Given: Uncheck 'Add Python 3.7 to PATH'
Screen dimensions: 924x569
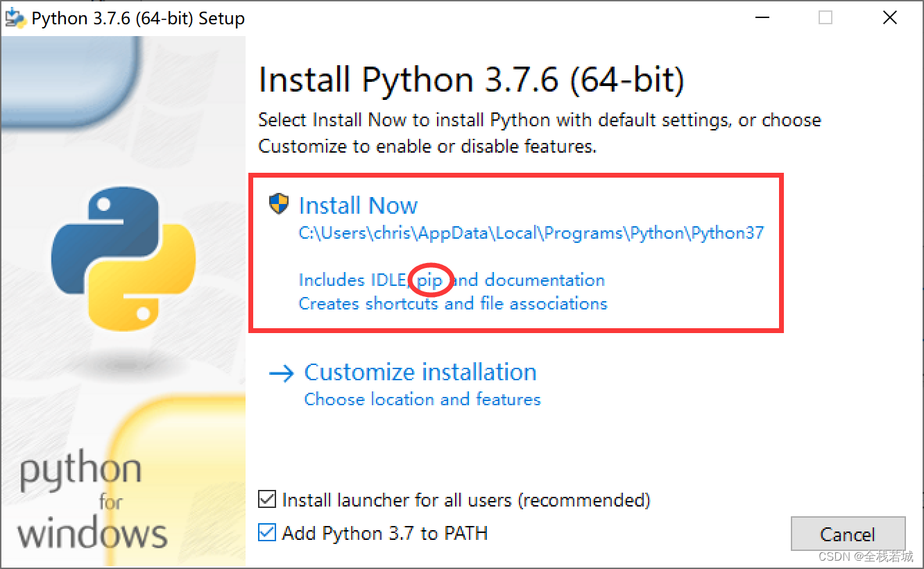Looking at the screenshot, I should pos(266,532).
